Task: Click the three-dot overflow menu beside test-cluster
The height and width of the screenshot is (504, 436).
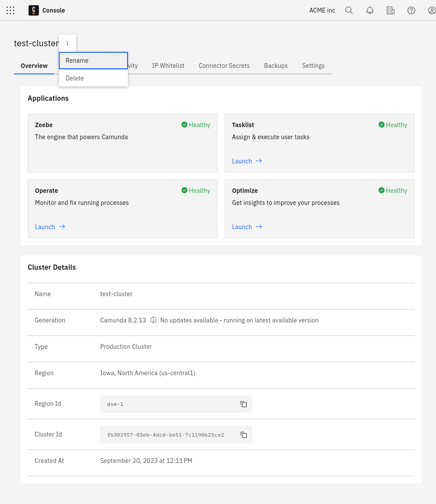Action: pyautogui.click(x=67, y=43)
